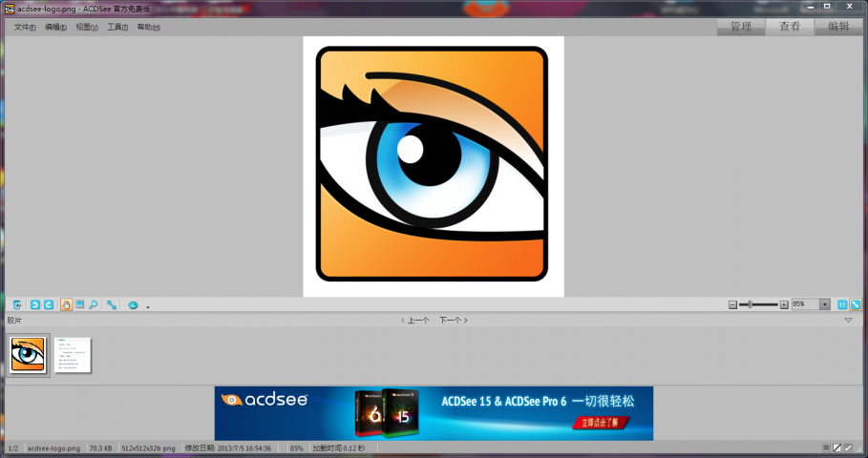Viewport: 868px width, 458px height.
Task: Click the rotate right icon
Action: [48, 304]
